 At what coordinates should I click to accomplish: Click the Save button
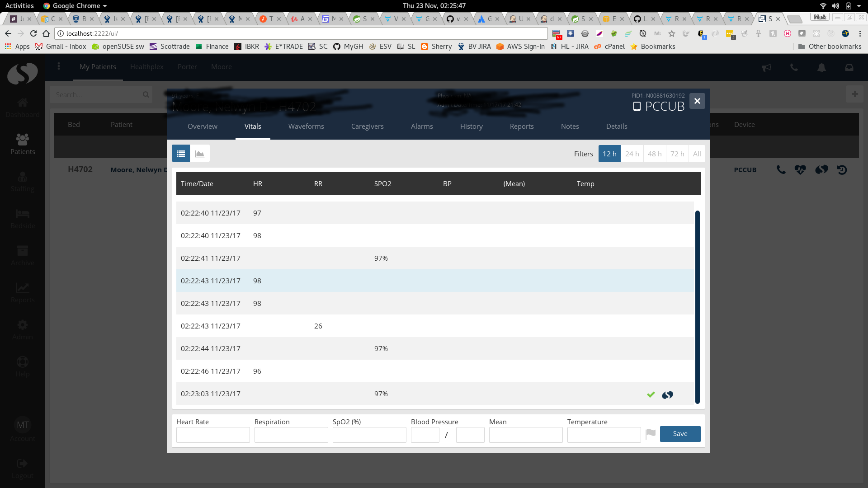click(x=680, y=434)
